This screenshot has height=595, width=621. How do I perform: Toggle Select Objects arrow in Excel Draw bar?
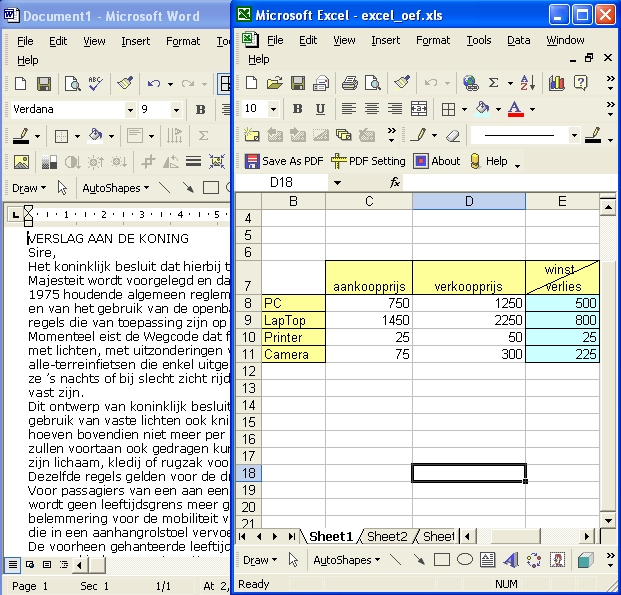[x=293, y=560]
